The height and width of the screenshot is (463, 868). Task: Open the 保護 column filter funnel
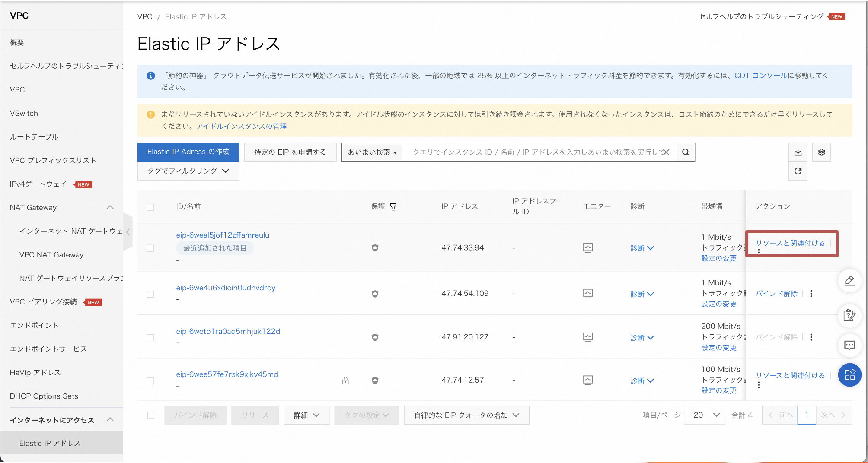pos(393,206)
